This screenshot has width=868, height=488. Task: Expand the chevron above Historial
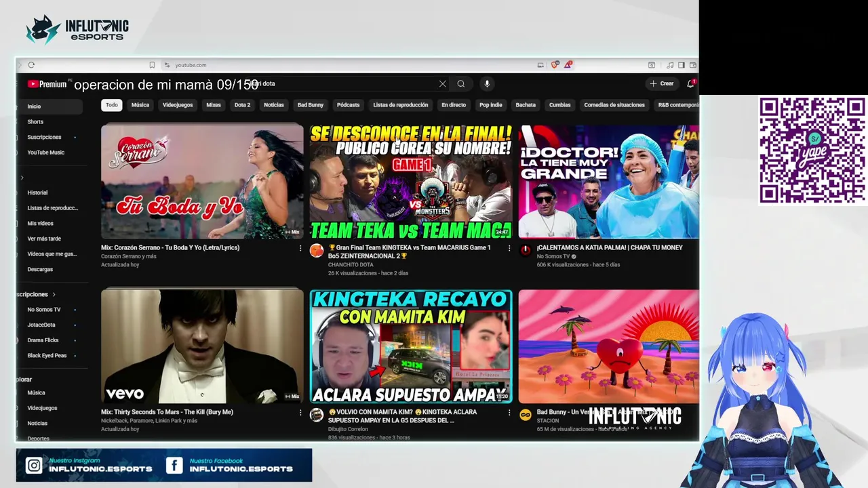click(22, 178)
